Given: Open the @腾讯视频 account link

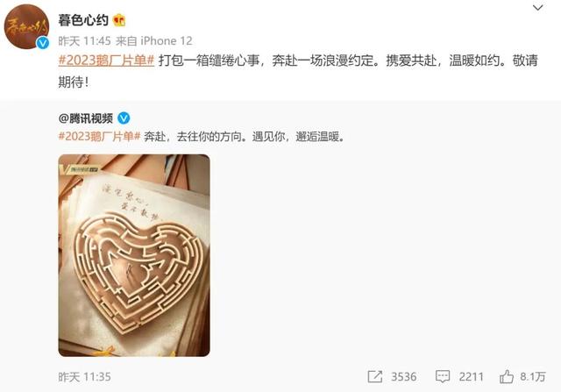Looking at the screenshot, I should click(x=86, y=118).
